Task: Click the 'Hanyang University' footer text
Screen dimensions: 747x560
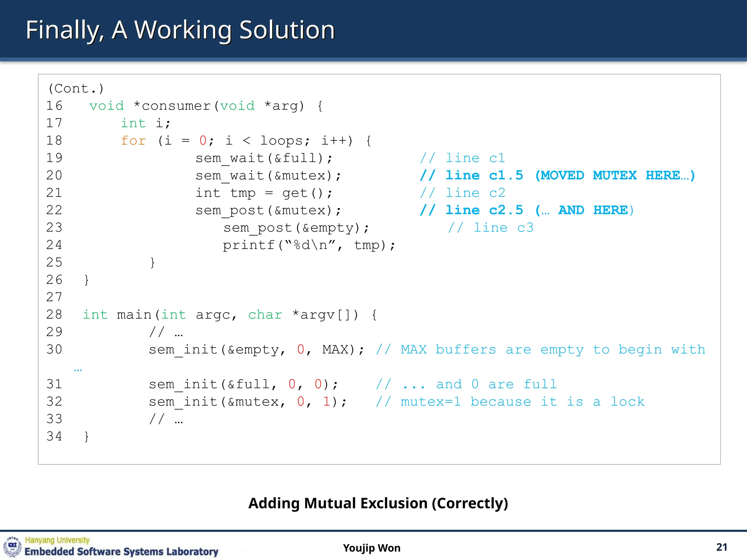Action: (x=57, y=540)
